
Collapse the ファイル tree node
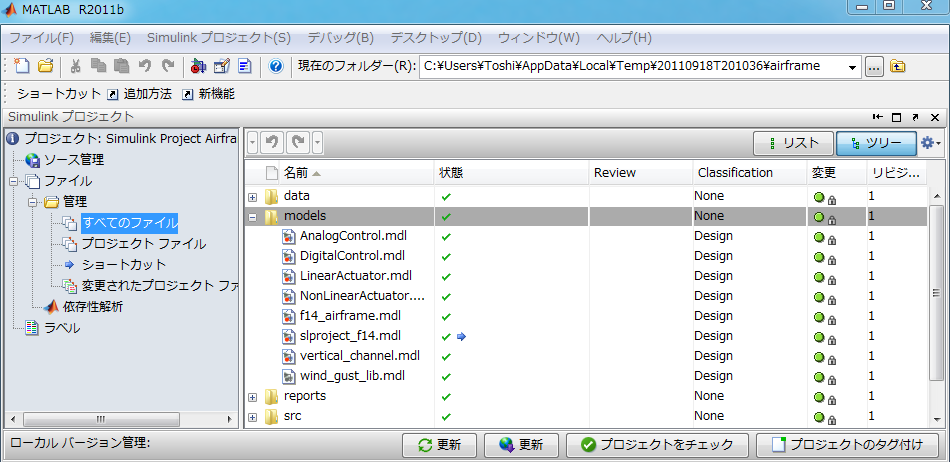point(13,181)
